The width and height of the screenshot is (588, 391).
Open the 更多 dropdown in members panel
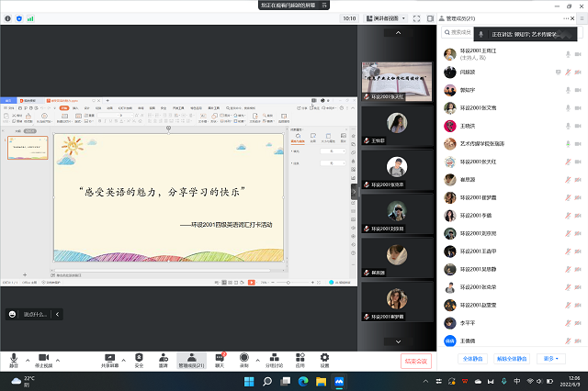click(x=551, y=359)
